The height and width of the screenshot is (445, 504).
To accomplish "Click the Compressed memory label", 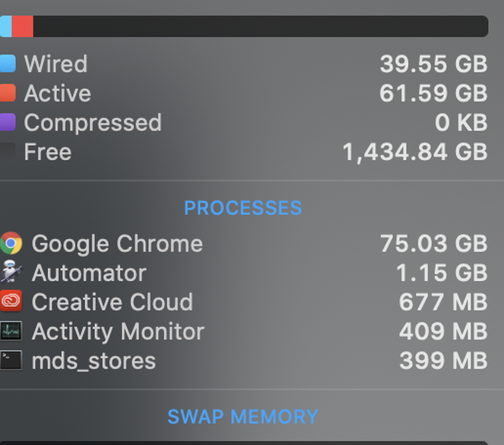I will tap(93, 123).
